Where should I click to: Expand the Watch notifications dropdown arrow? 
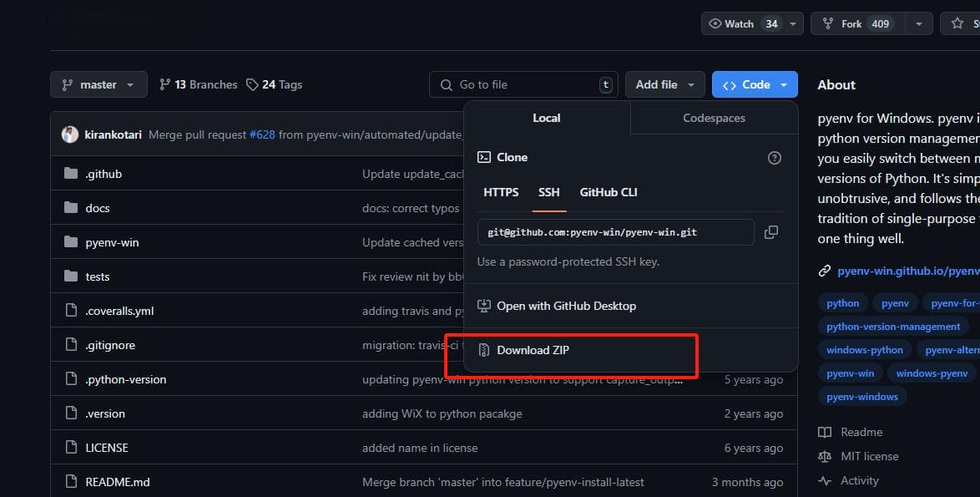pyautogui.click(x=792, y=23)
